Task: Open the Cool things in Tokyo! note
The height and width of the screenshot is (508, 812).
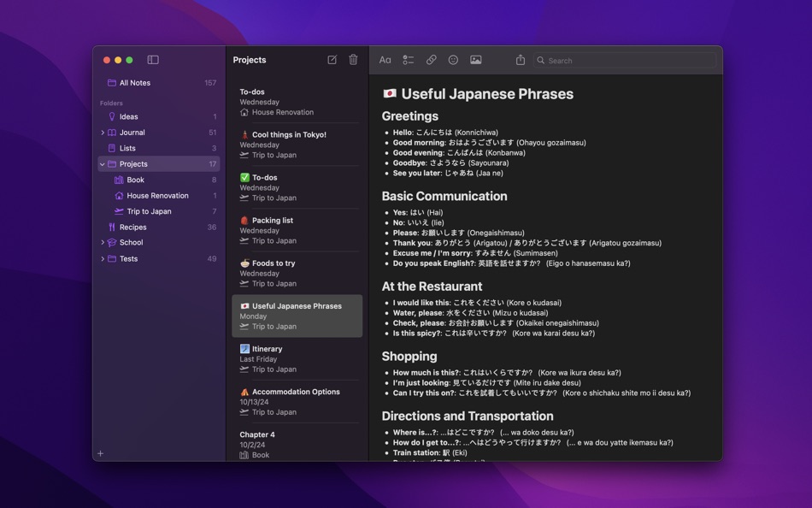Action: coord(297,145)
